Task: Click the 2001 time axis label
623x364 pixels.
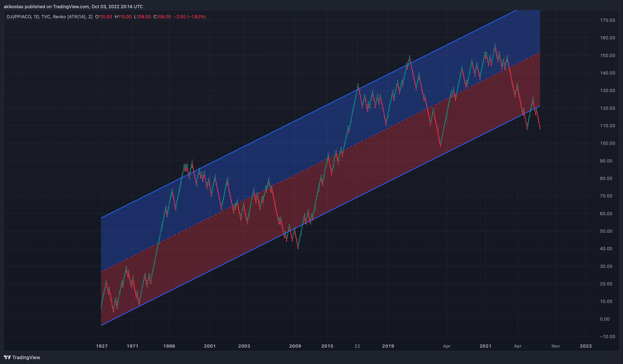Action: [x=210, y=346]
